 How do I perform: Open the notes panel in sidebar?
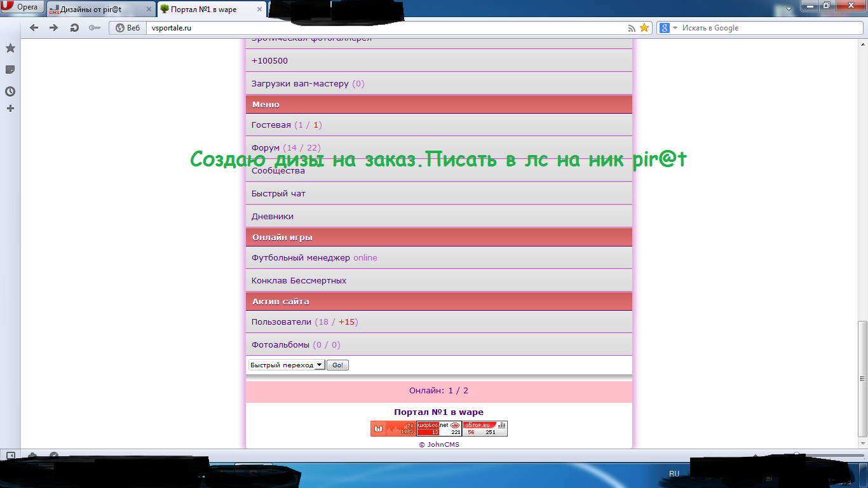10,70
